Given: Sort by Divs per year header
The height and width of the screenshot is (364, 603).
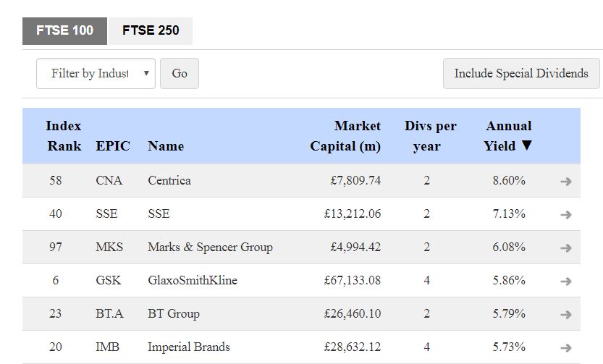Looking at the screenshot, I should coord(430,136).
